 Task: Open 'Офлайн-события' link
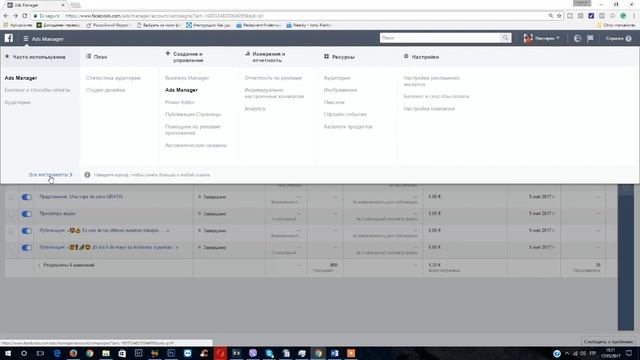point(345,115)
